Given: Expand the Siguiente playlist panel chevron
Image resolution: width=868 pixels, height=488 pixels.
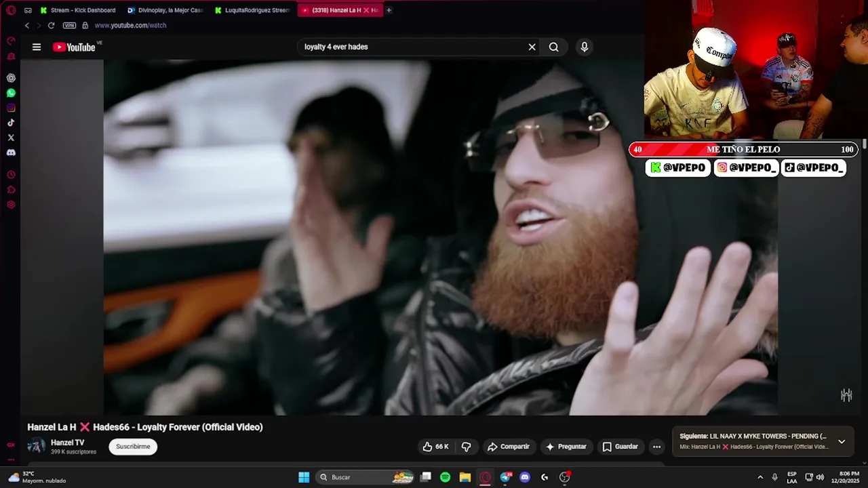Looking at the screenshot, I should [842, 441].
